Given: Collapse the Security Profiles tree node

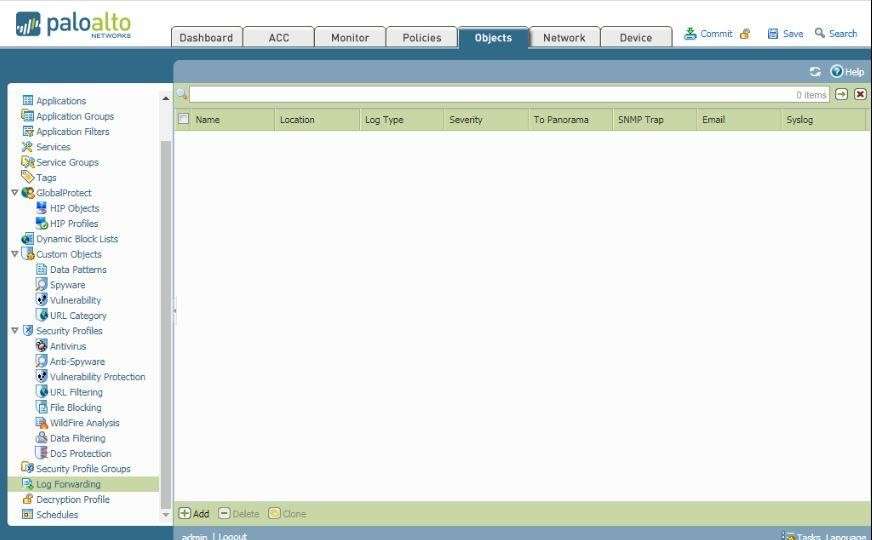Looking at the screenshot, I should tap(14, 331).
